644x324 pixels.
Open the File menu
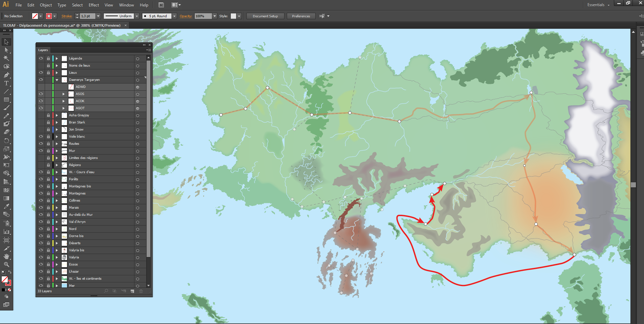(19, 5)
